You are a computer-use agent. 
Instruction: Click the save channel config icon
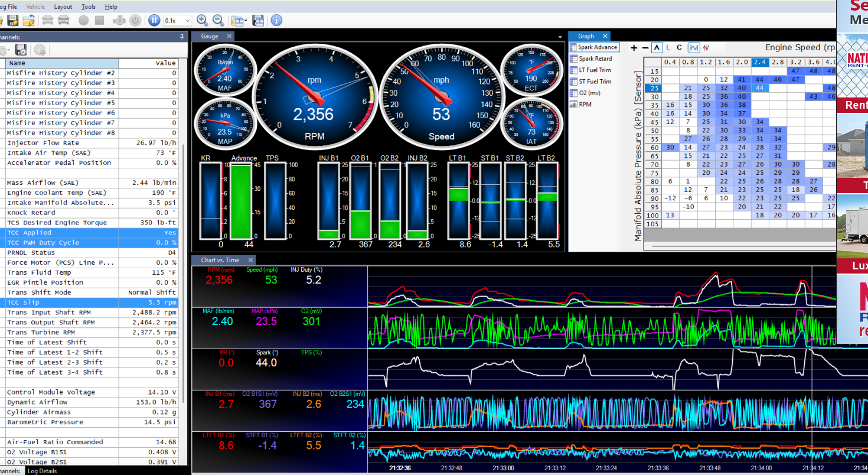(x=21, y=50)
